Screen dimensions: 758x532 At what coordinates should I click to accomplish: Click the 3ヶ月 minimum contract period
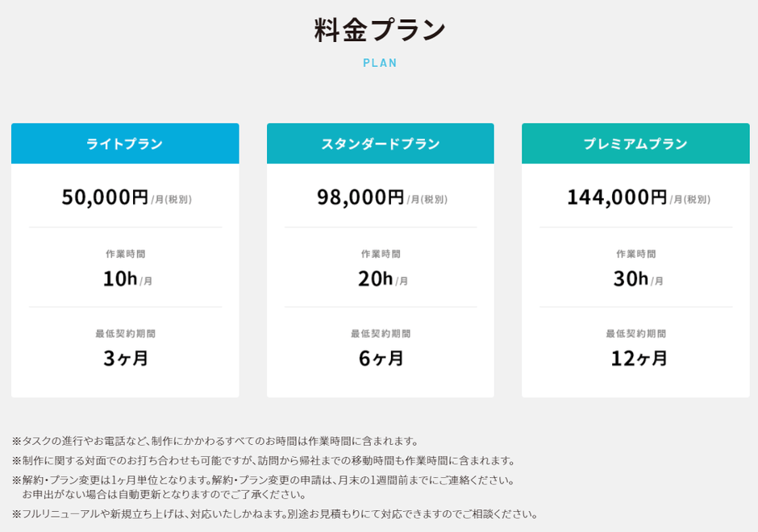(x=126, y=358)
